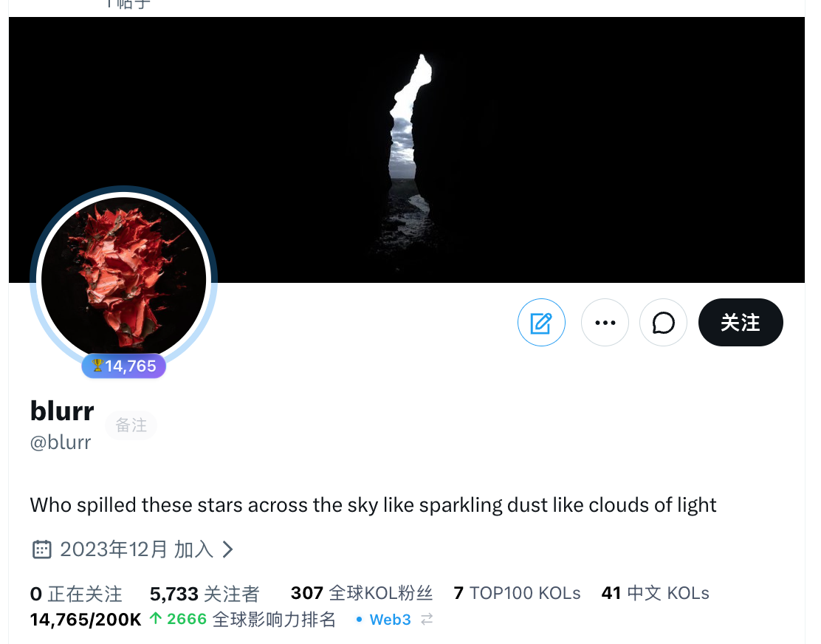Screen dimensions: 821x644
Task: Open the dark cave banner image
Action: [x=407, y=150]
